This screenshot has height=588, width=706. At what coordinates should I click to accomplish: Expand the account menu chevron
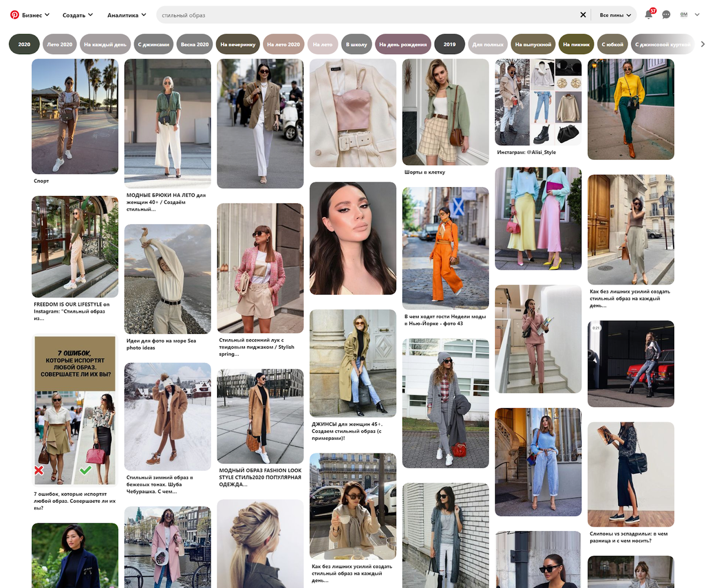coord(698,15)
